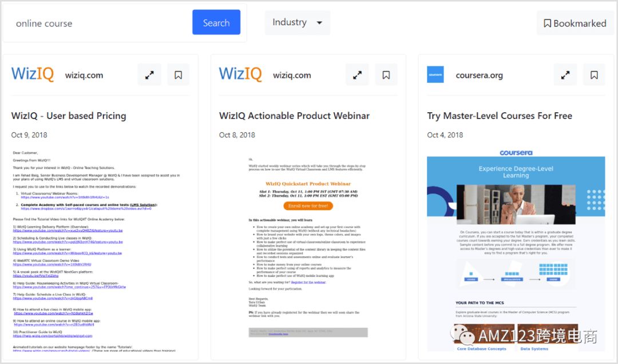618x364 pixels.
Task: Click the 'Core Database Concepts' link
Action: tap(481, 349)
